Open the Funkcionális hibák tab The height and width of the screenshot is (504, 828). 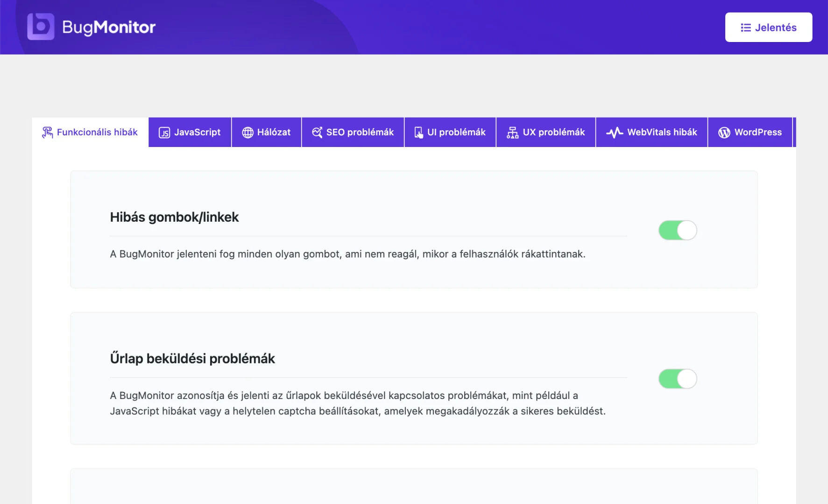click(x=90, y=133)
